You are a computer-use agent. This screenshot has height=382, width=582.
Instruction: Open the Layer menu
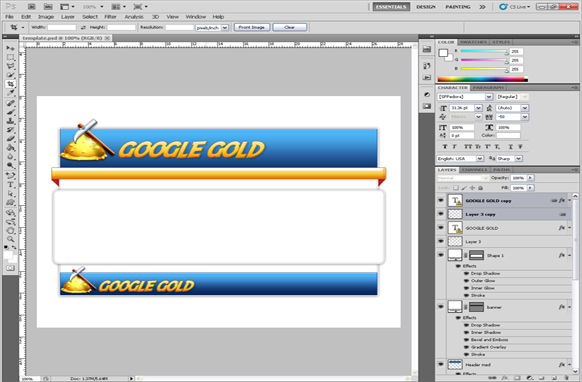click(x=68, y=17)
